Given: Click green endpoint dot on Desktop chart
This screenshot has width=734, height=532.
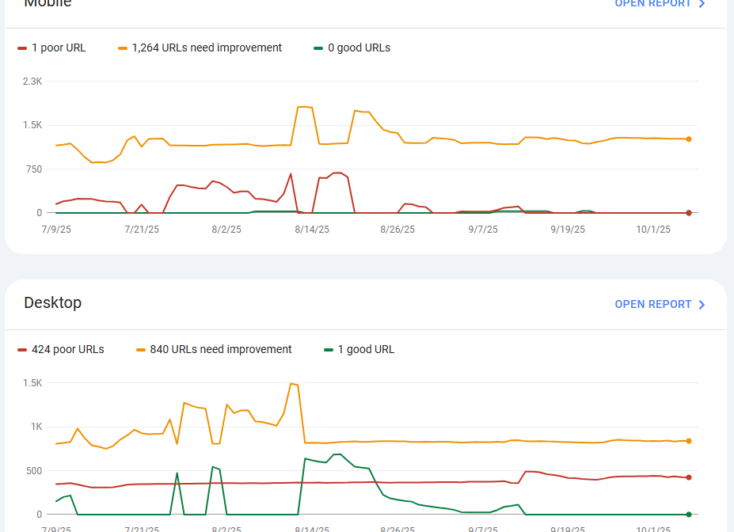Looking at the screenshot, I should tap(689, 514).
